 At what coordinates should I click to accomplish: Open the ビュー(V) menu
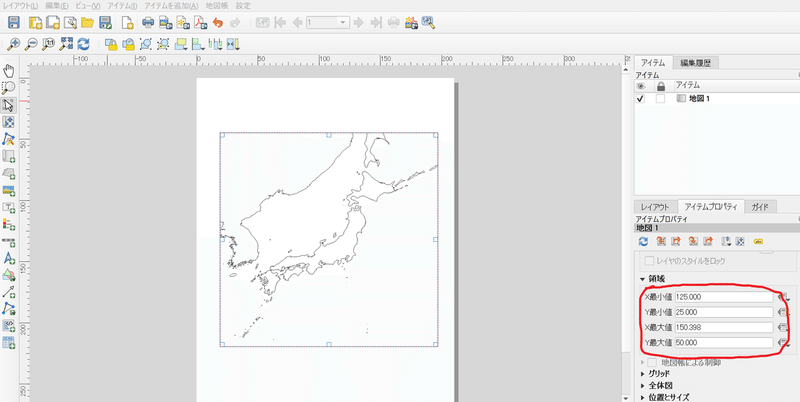[x=88, y=6]
